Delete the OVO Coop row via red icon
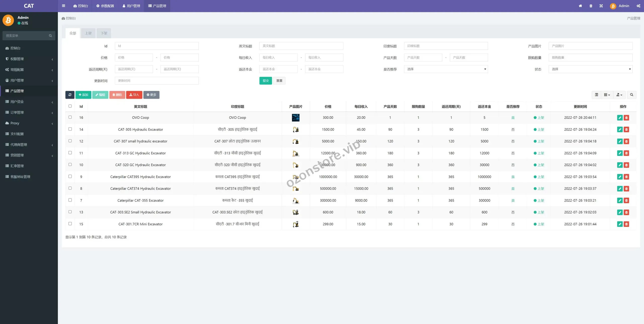 (x=626, y=118)
